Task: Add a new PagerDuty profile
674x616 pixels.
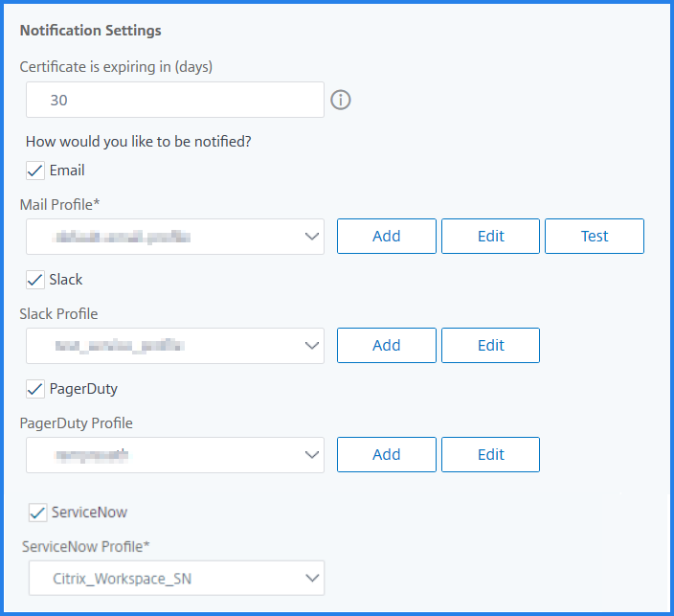Action: pyautogui.click(x=387, y=455)
